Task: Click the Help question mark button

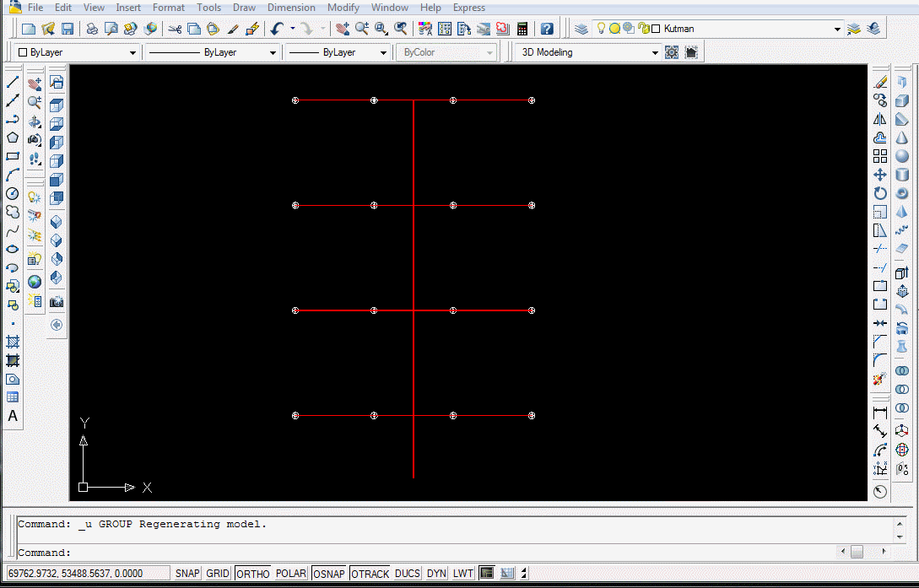Action: coord(547,28)
